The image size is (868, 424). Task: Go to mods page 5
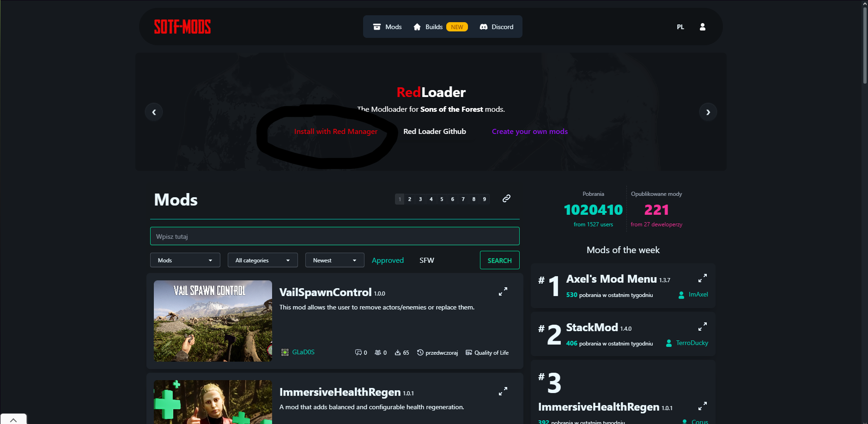click(442, 199)
